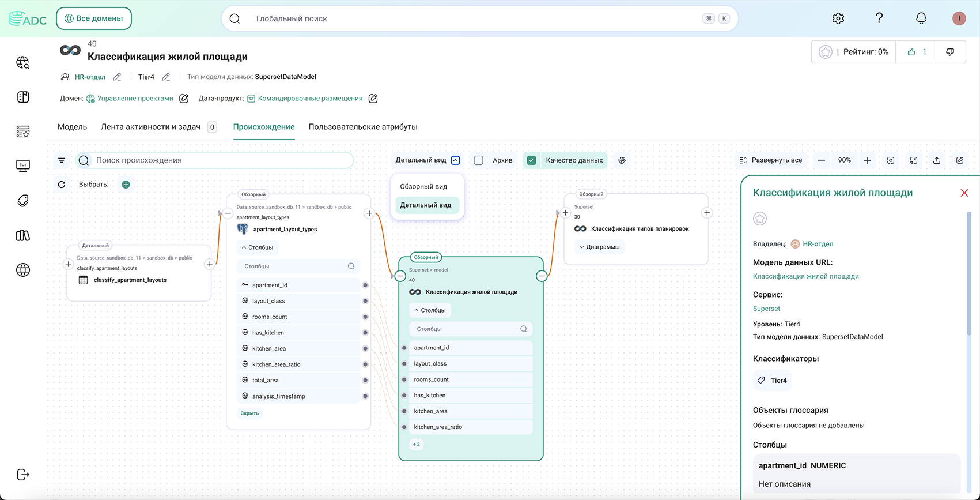
Task: Click the fullscreen icon in lineage toolbar
Action: point(914,160)
